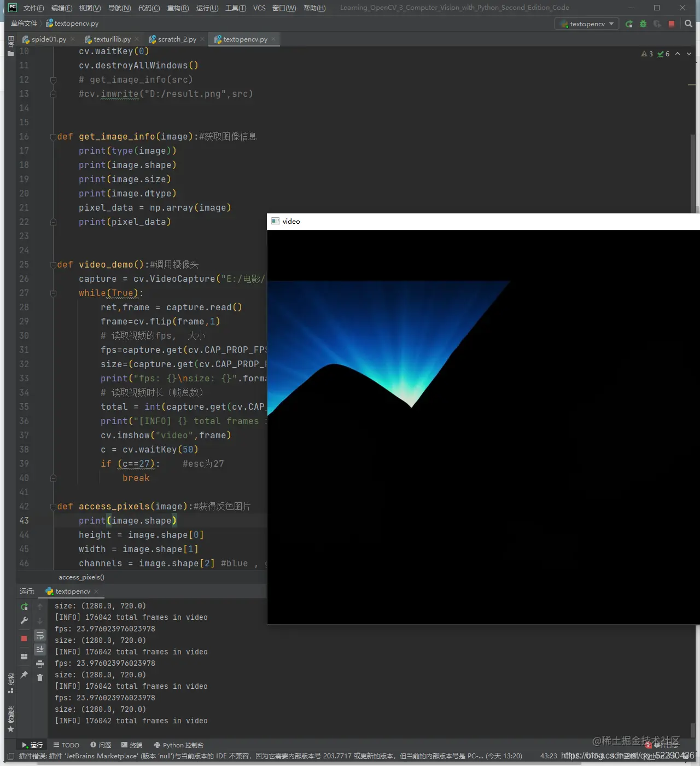Screen dimensions: 700x766
Task: Pin the Run tab
Action: 24,675
